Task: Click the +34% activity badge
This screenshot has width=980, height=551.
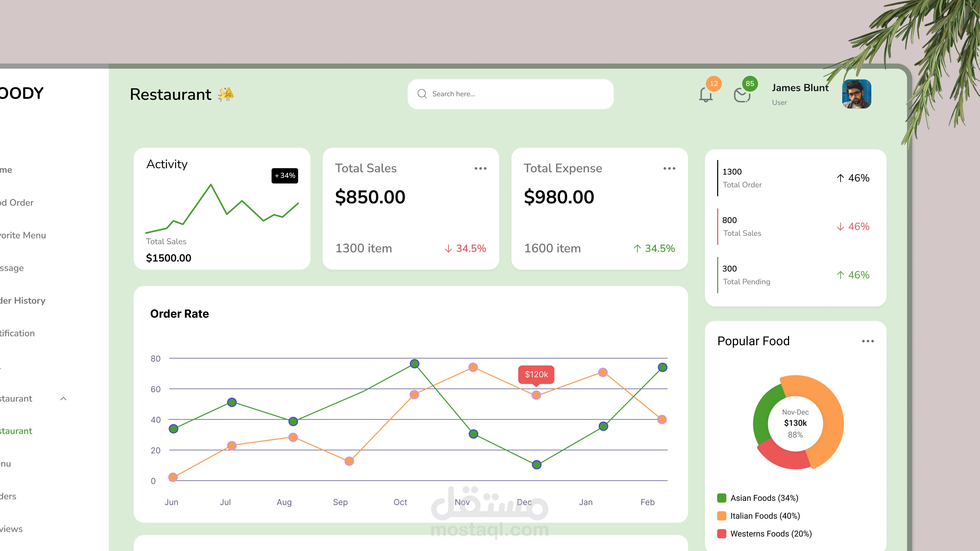Action: point(285,176)
